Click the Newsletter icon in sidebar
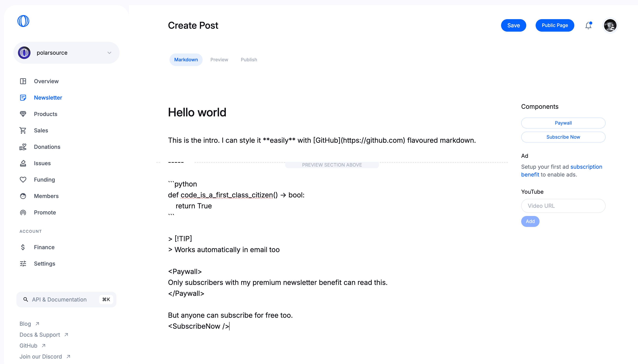Screen dimensions: 638x364 point(23,97)
